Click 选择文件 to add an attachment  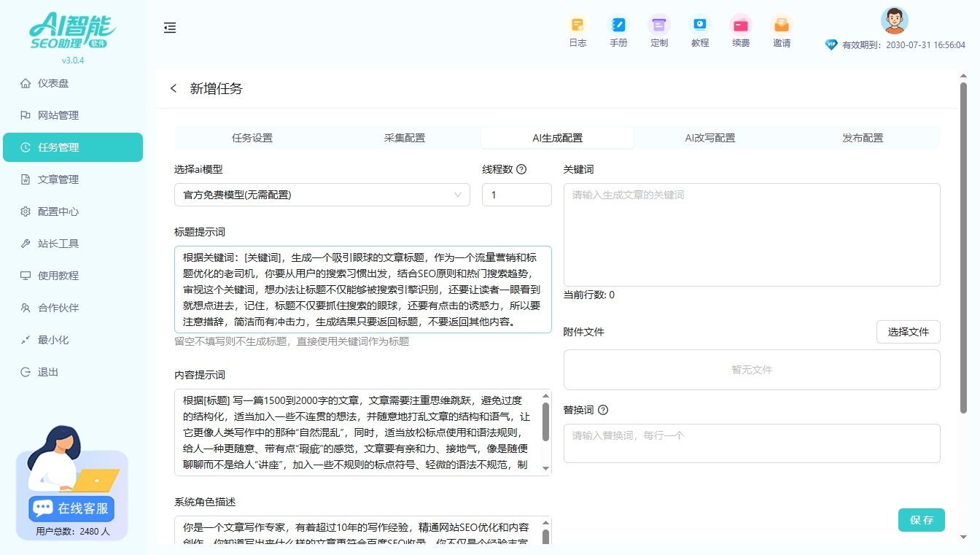908,332
